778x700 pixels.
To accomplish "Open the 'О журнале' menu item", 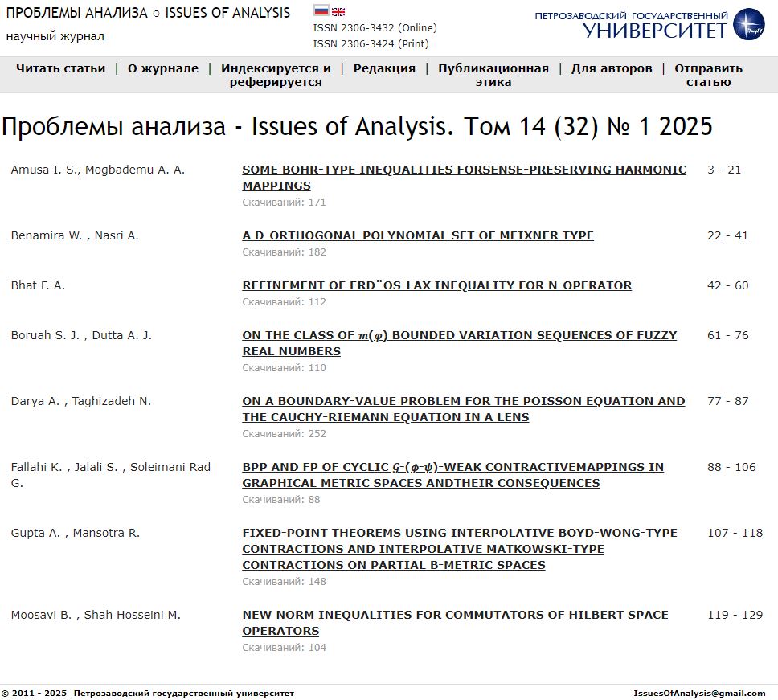I will 163,68.
